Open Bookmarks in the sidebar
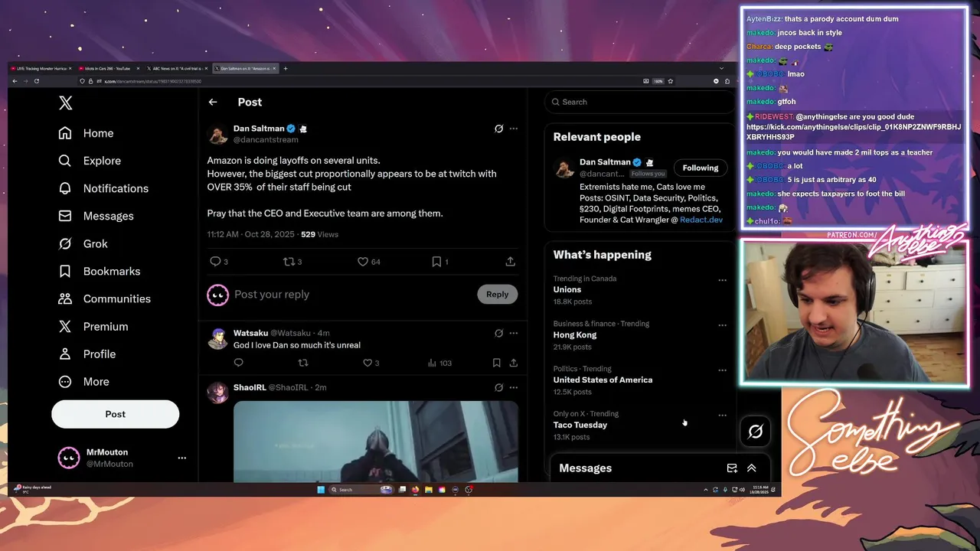980x551 pixels. [x=100, y=271]
